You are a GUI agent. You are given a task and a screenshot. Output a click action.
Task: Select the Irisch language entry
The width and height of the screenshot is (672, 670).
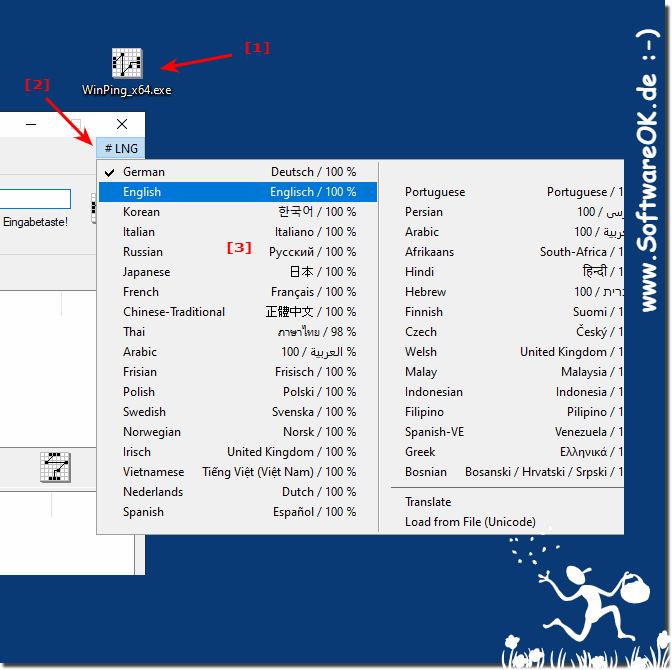click(238, 452)
